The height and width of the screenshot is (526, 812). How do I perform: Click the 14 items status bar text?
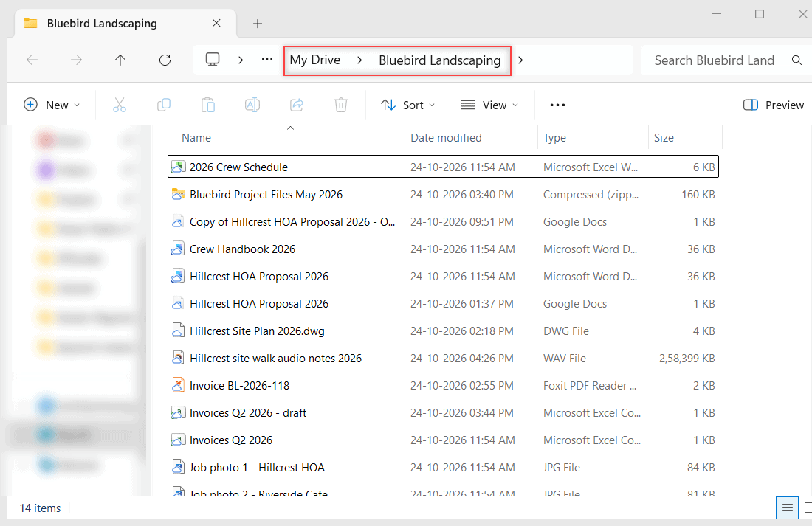[40, 508]
